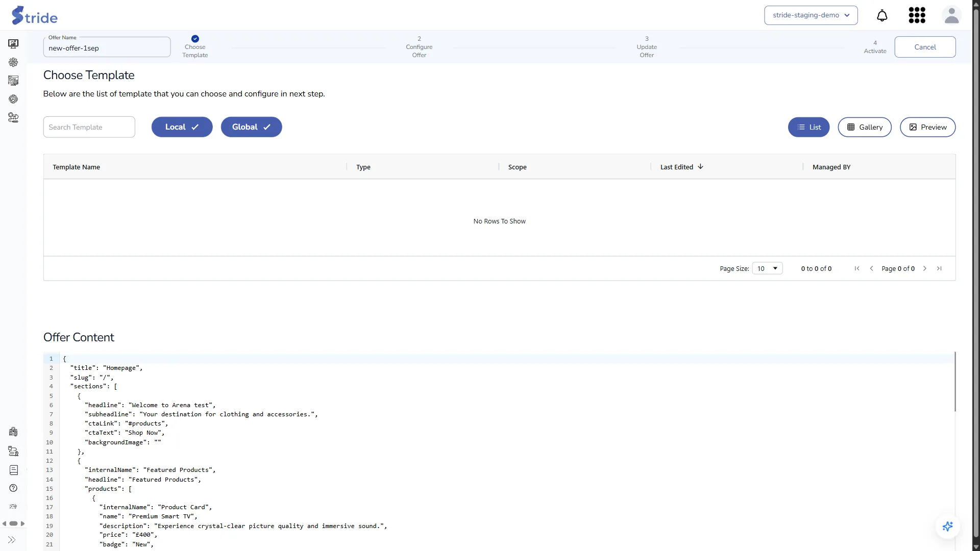The width and height of the screenshot is (980, 551).
Task: Switch to List view
Action: (x=808, y=127)
